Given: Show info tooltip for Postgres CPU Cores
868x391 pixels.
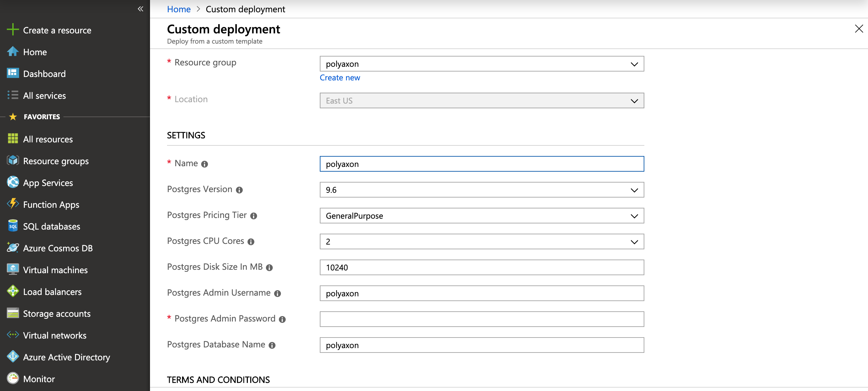Looking at the screenshot, I should point(251,242).
